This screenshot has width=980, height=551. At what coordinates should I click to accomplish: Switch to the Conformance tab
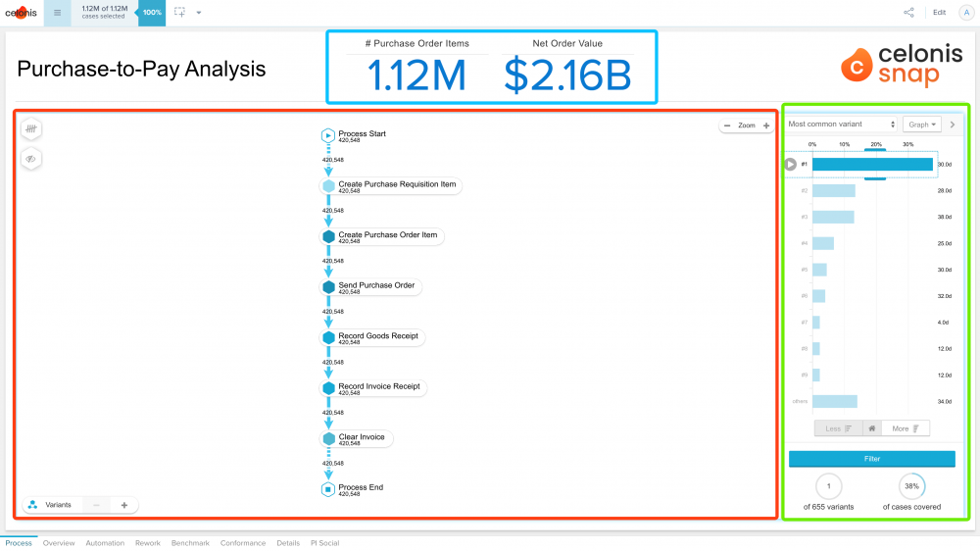pos(242,543)
